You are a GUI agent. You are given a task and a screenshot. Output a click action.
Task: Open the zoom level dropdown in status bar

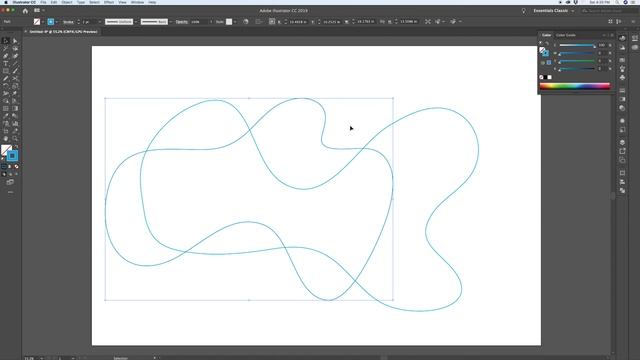(x=41, y=358)
